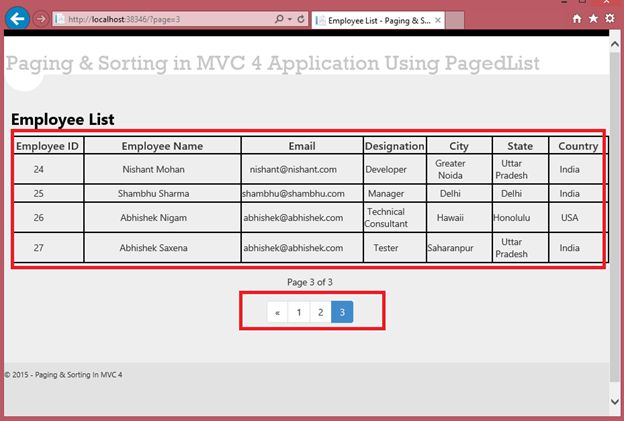Screen dimensions: 624x421
Task: Go to previous page with « button
Action: [x=277, y=312]
